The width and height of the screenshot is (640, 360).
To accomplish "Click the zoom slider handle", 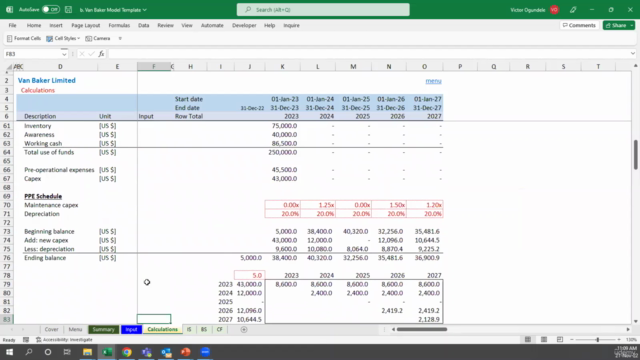I will point(598,340).
